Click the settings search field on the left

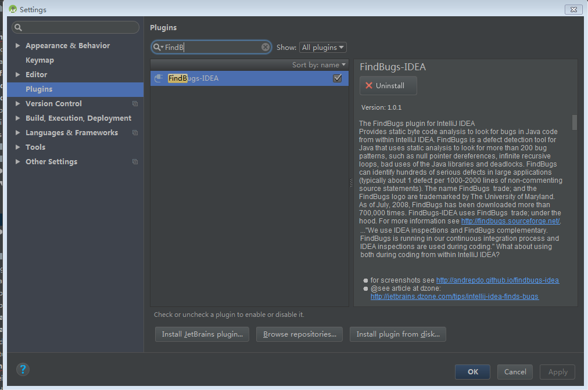pos(76,27)
